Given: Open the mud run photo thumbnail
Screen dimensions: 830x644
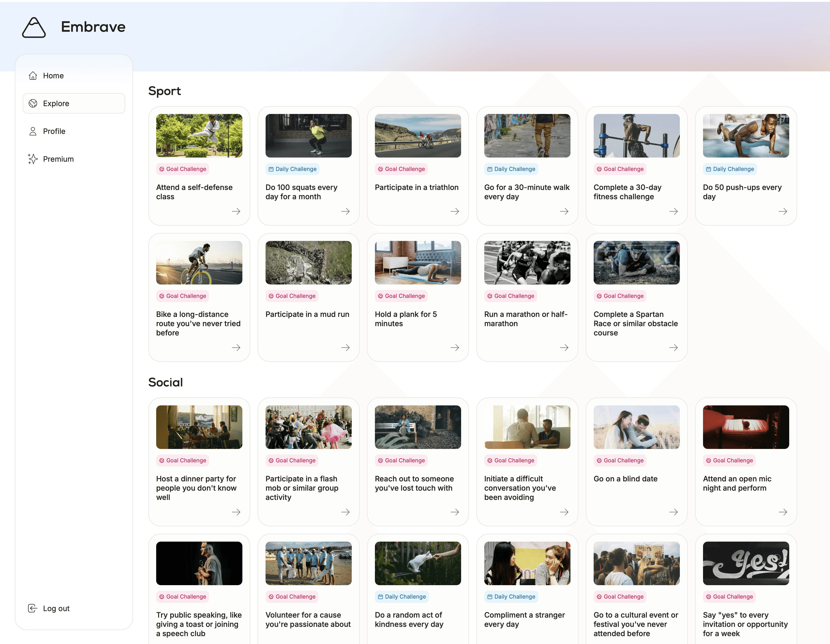Looking at the screenshot, I should click(308, 262).
